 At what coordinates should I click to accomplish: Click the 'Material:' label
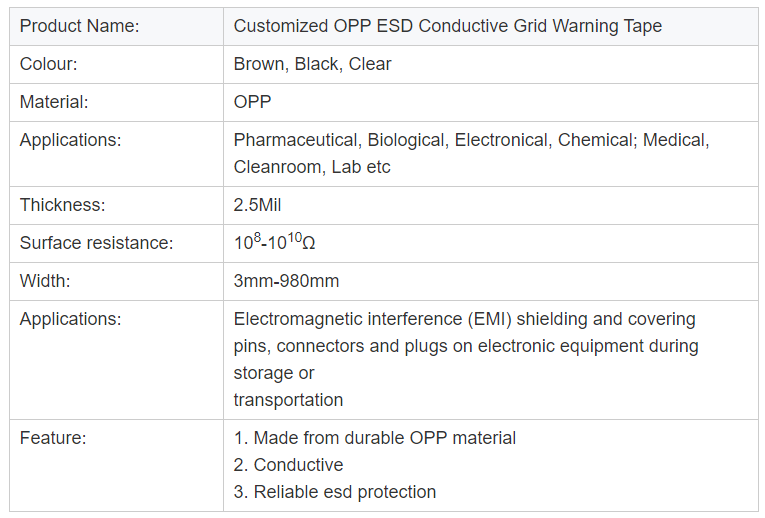pos(54,102)
